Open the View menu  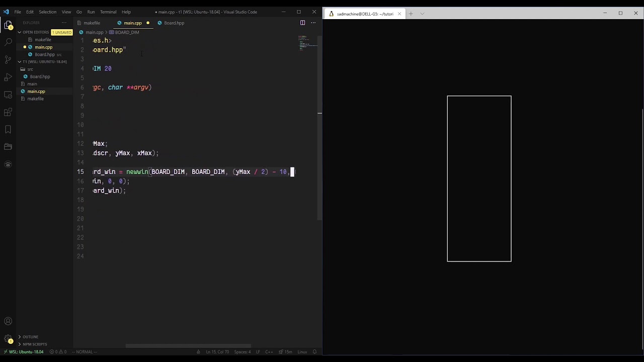tap(66, 12)
